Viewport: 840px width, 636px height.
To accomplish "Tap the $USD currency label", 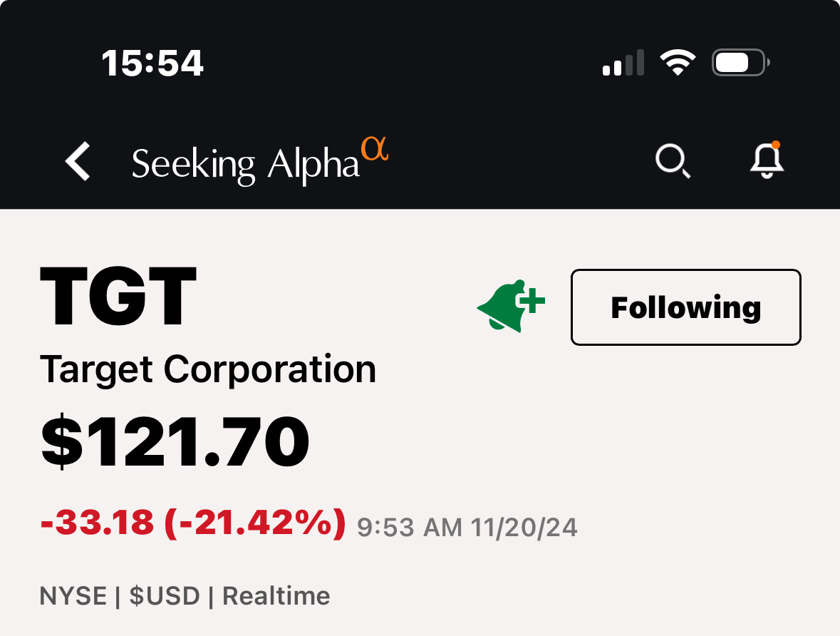I will (x=165, y=596).
